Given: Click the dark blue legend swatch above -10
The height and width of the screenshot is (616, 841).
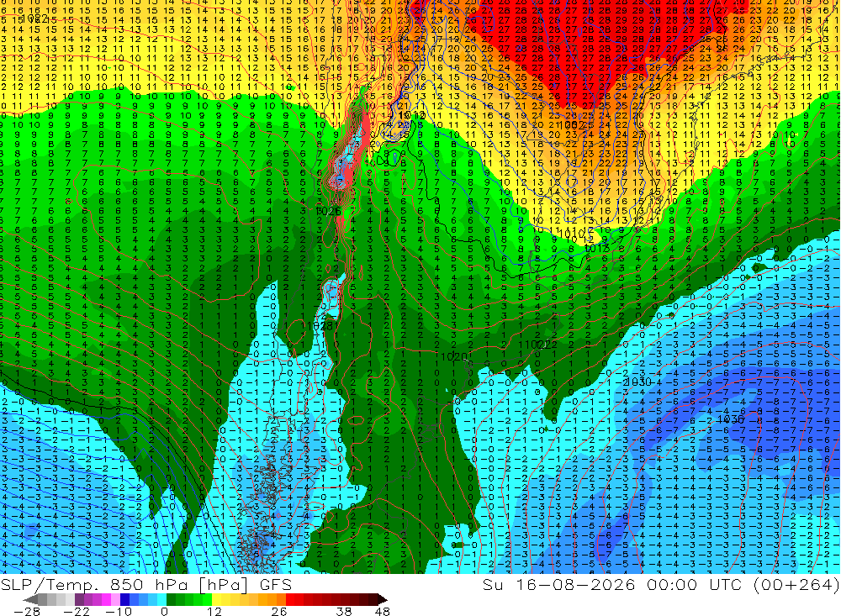Looking at the screenshot, I should [124, 599].
